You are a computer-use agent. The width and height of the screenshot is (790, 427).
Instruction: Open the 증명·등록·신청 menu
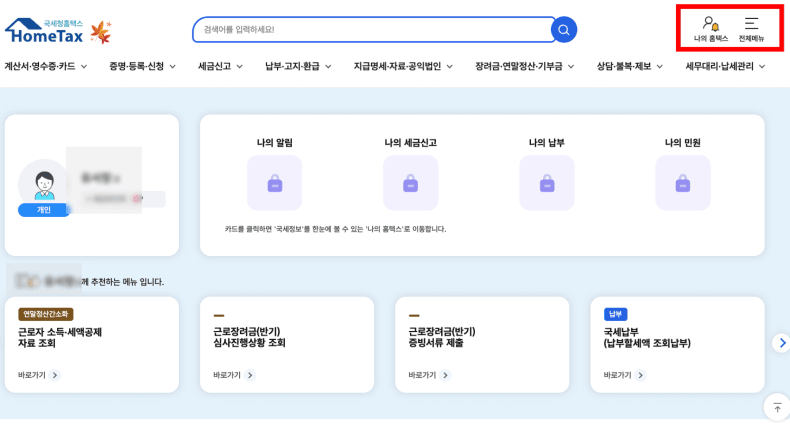(x=137, y=66)
